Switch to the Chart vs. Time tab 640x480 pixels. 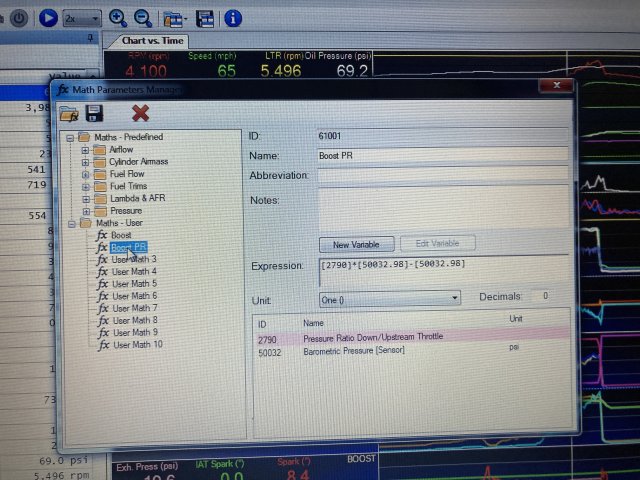pyautogui.click(x=152, y=40)
